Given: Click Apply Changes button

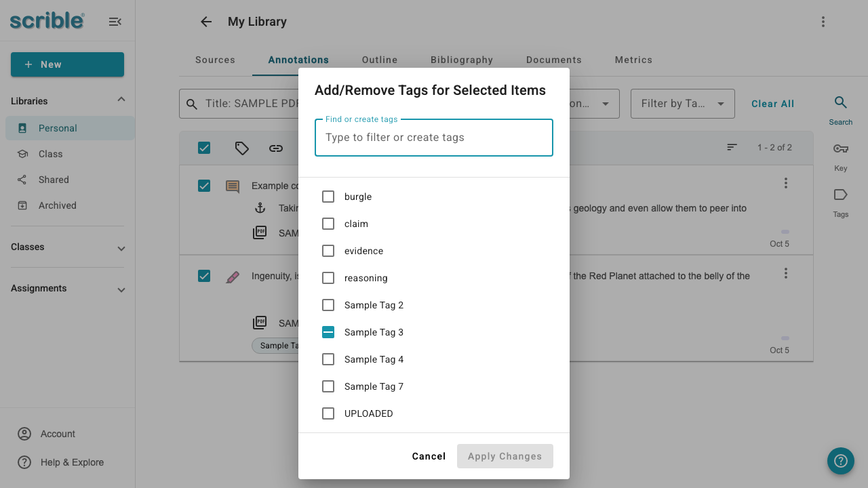Looking at the screenshot, I should (505, 456).
